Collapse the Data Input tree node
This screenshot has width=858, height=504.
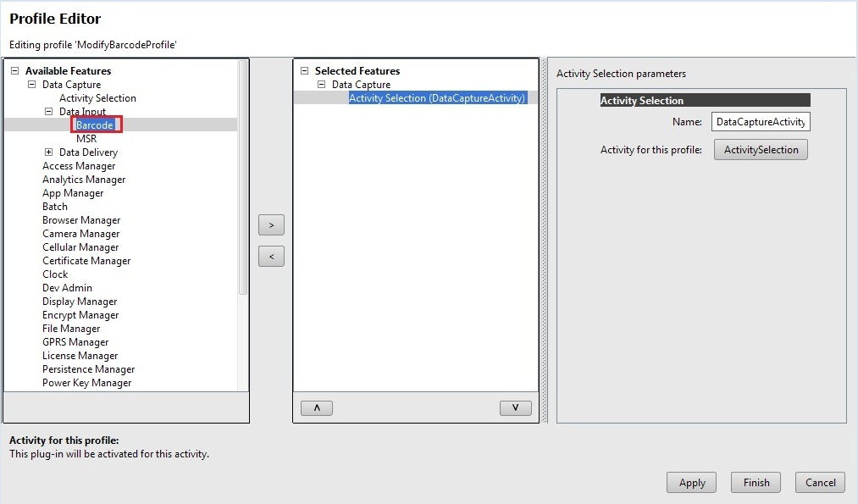[48, 112]
